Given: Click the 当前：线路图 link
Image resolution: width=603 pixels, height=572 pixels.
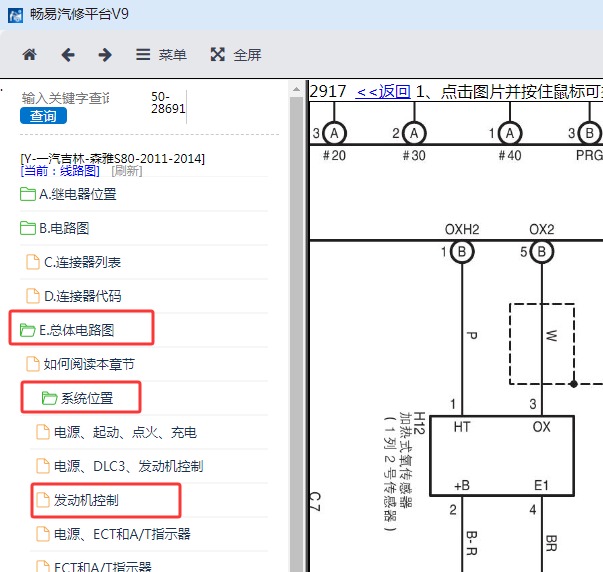Looking at the screenshot, I should click(60, 170).
